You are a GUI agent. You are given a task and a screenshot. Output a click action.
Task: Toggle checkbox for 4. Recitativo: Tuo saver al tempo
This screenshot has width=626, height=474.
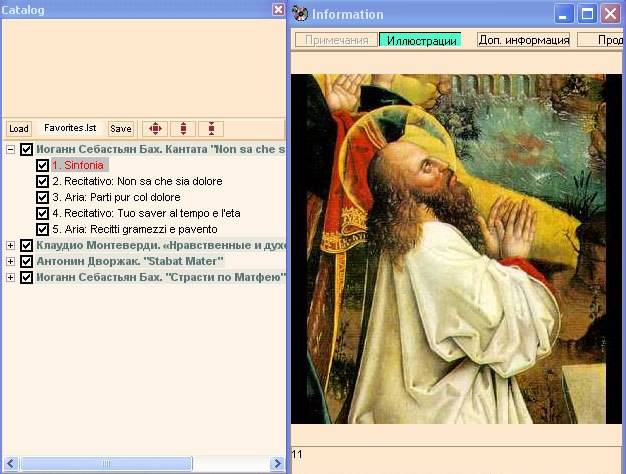click(42, 213)
